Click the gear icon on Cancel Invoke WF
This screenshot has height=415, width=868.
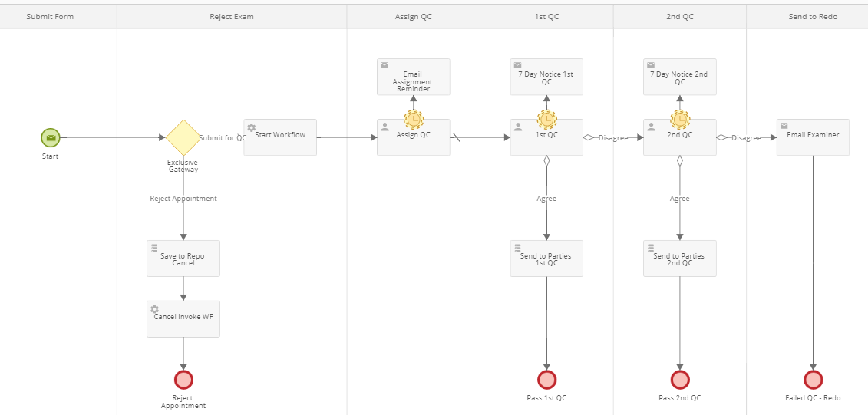tap(154, 309)
